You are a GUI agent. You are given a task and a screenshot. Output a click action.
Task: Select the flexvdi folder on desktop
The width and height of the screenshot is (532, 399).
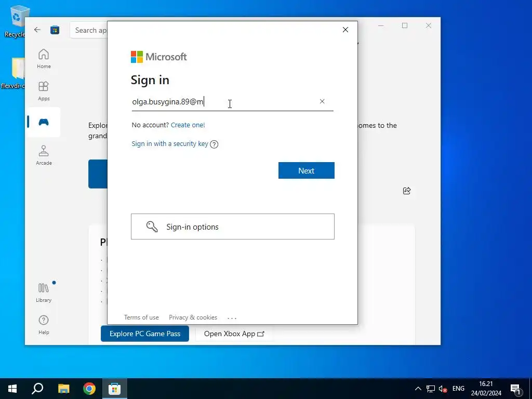click(13, 73)
